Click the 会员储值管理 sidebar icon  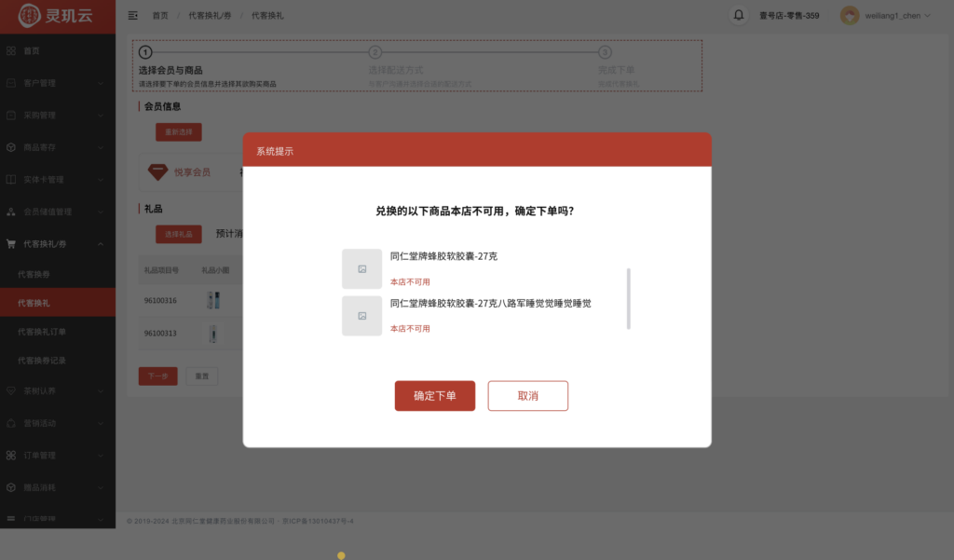click(11, 212)
